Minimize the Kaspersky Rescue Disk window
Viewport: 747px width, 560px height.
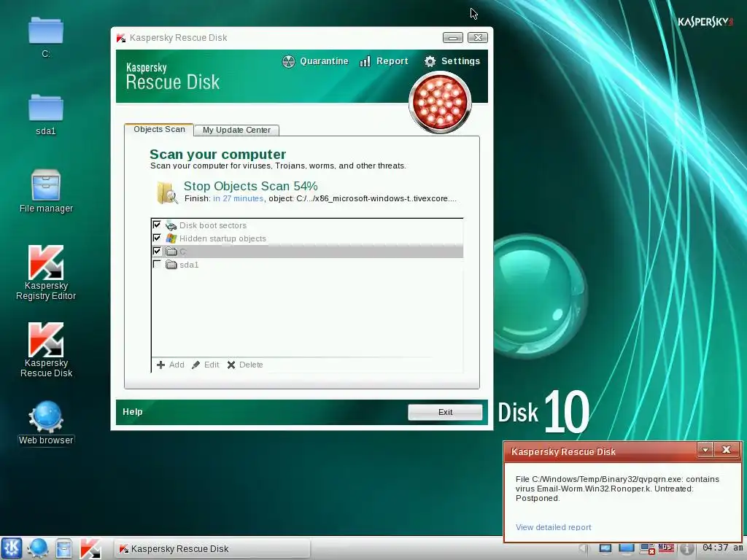[x=452, y=38]
